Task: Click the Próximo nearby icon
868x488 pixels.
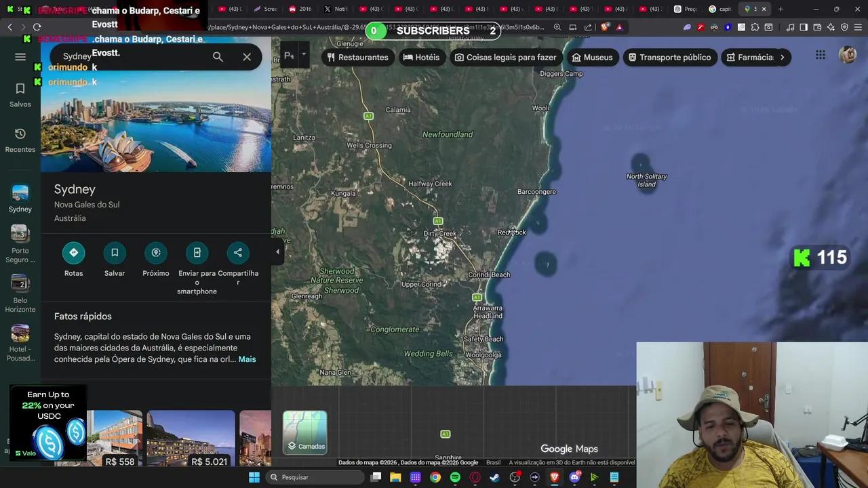Action: point(156,253)
